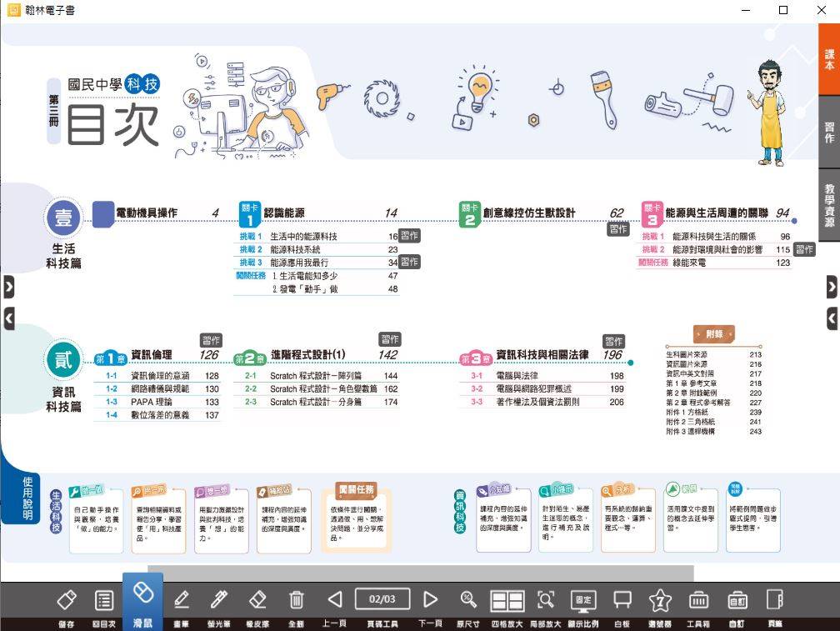840x631 pixels.
Task: Open the 工具箱 toolbox
Action: [x=698, y=600]
